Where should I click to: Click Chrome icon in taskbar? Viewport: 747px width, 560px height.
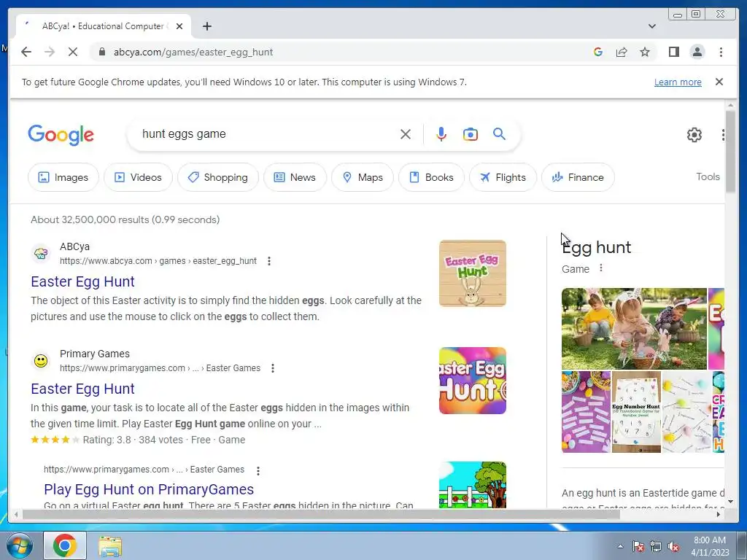pyautogui.click(x=65, y=545)
